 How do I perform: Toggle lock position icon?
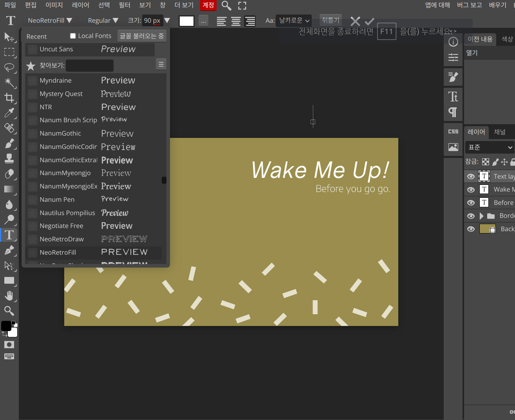tap(504, 162)
